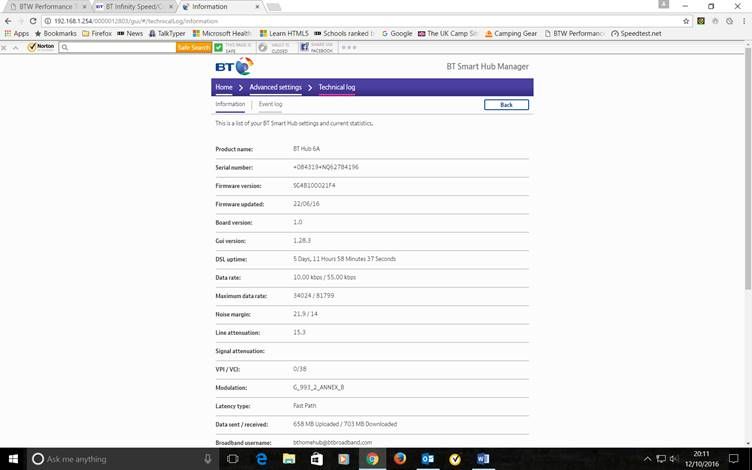This screenshot has height=470, width=752.
Task: Click Norton vault closed icon
Action: [x=262, y=47]
